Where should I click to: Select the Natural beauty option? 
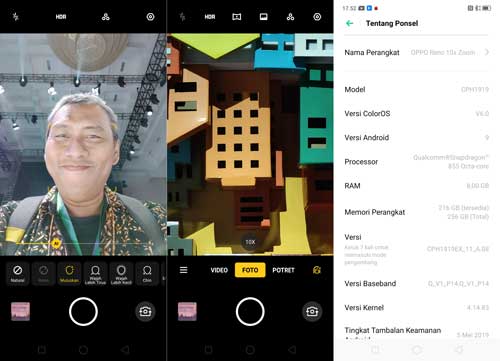tap(17, 274)
